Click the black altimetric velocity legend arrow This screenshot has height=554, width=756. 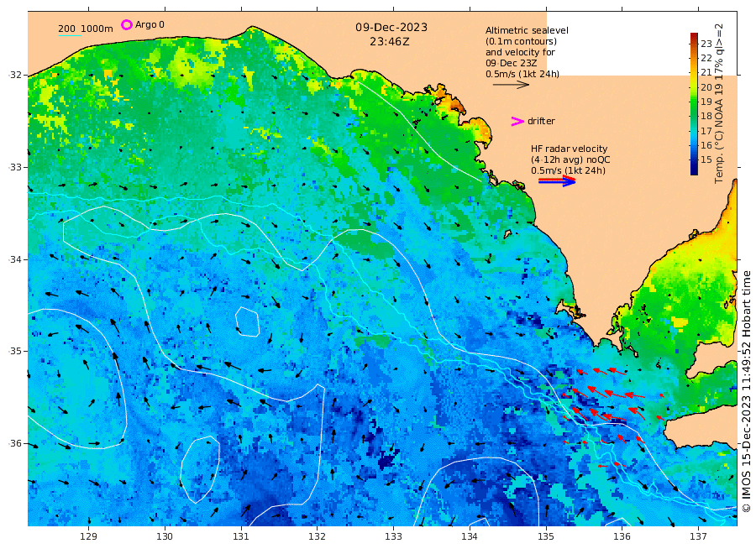point(511,85)
